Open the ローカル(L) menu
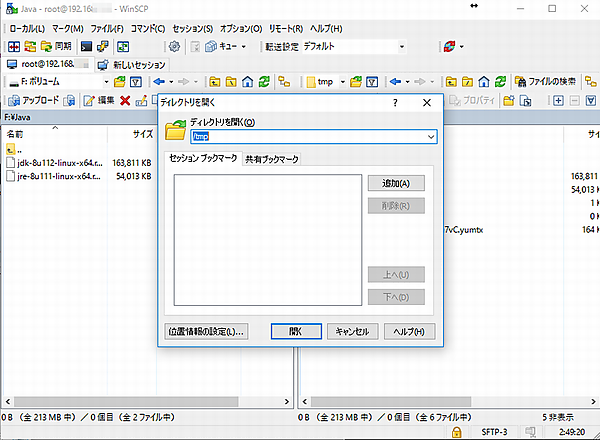Screen dimensions: 600x440 pos(27,29)
